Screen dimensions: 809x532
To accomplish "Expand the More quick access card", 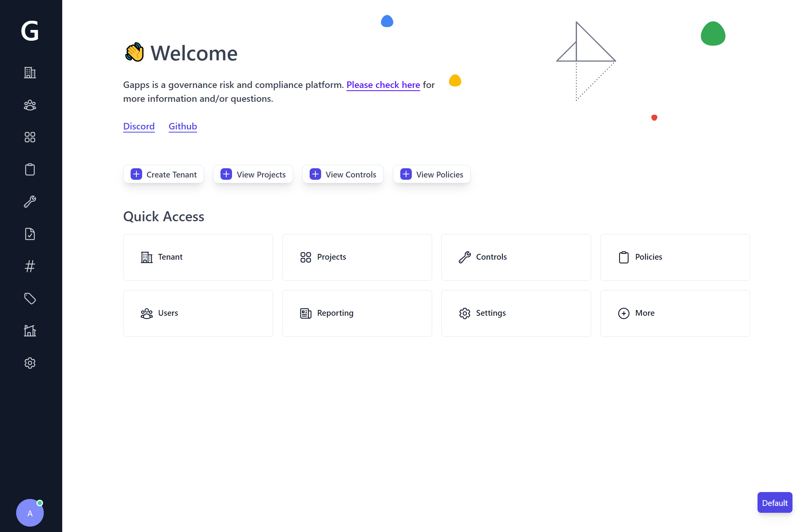I will click(675, 313).
